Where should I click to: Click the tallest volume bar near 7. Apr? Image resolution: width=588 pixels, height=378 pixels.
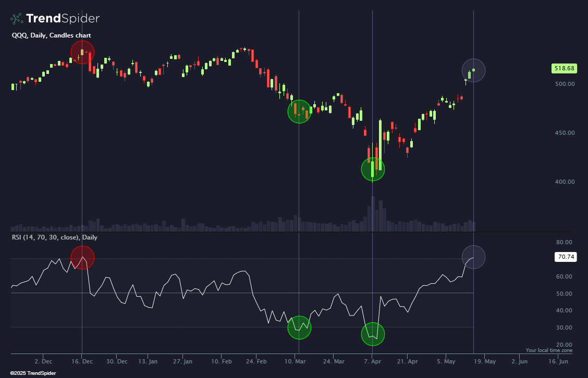[373, 214]
